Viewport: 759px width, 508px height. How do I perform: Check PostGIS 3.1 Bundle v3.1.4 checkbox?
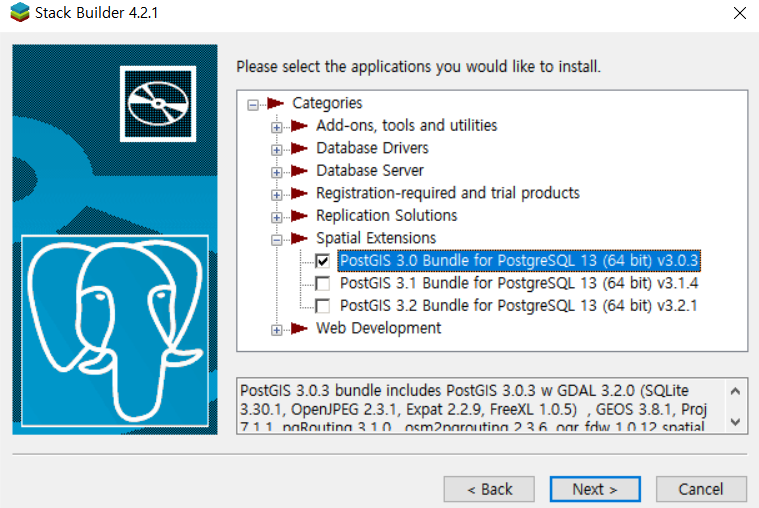[322, 283]
